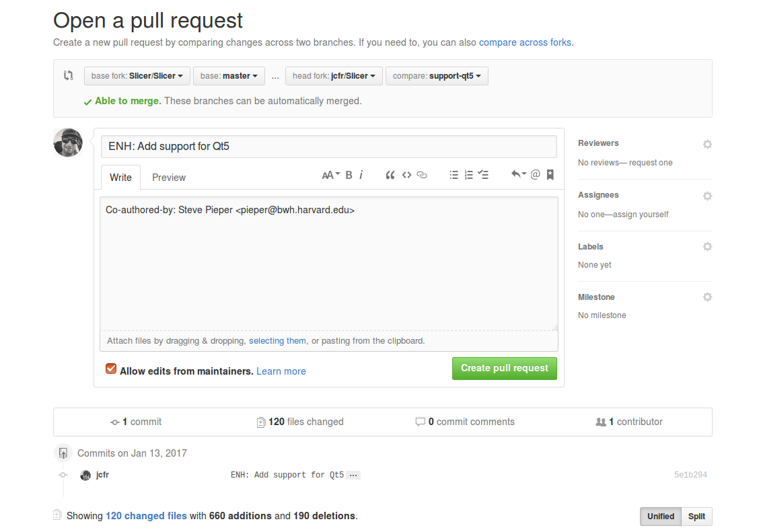Expand the compare support-qt5 branch dropdown
The height and width of the screenshot is (532, 757).
pos(437,76)
